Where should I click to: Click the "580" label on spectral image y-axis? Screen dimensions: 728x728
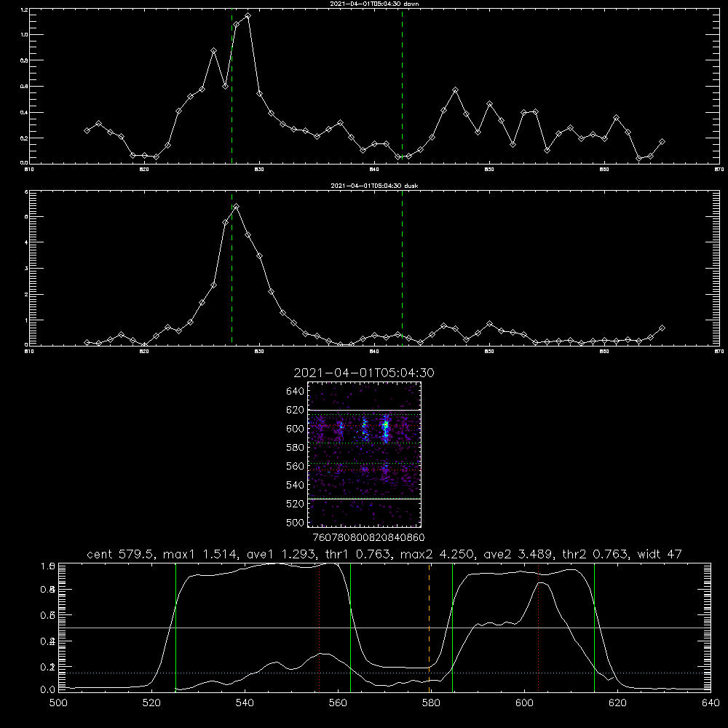click(x=295, y=448)
